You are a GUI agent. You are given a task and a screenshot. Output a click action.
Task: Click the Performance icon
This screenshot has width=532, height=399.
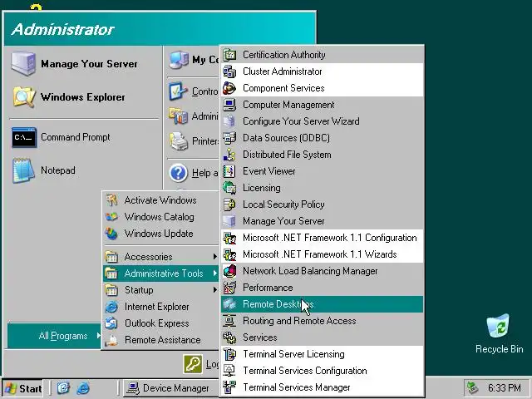click(x=229, y=288)
